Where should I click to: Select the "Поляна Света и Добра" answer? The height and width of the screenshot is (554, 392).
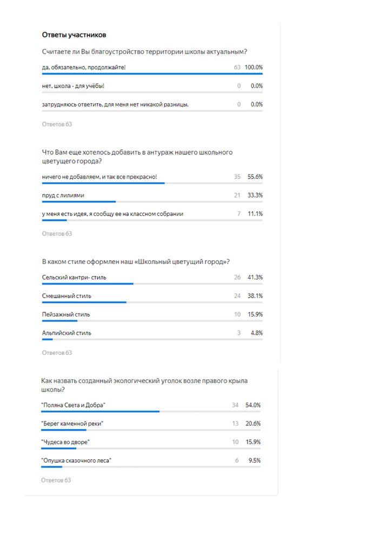pos(73,405)
